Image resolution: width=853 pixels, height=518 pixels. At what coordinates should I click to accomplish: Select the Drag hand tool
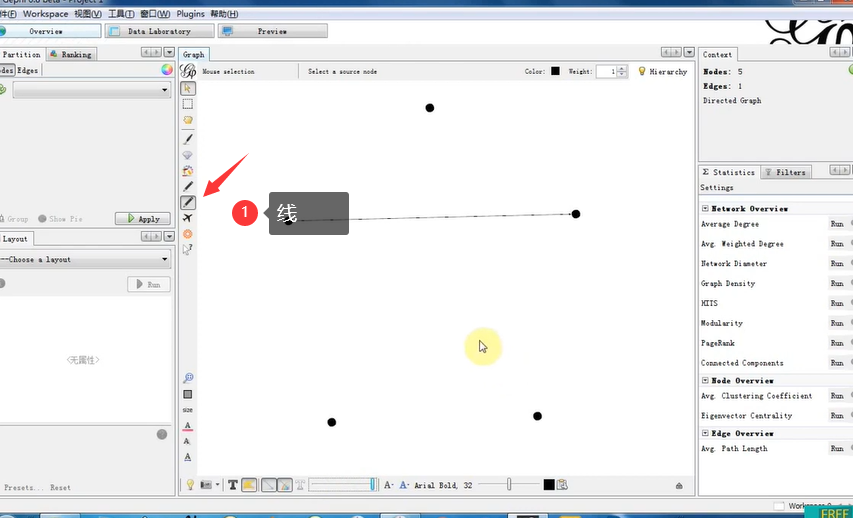pyautogui.click(x=188, y=120)
